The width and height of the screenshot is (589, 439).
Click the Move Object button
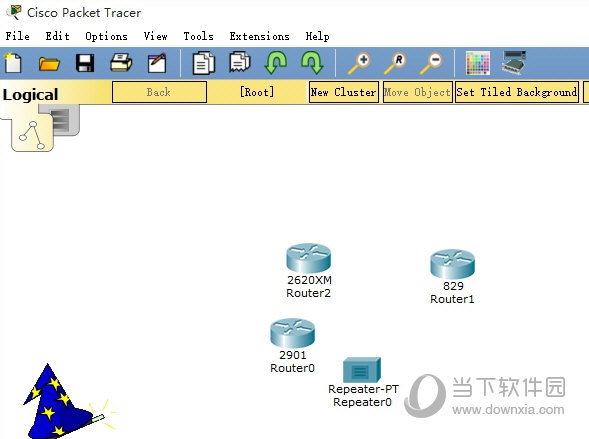click(x=417, y=92)
